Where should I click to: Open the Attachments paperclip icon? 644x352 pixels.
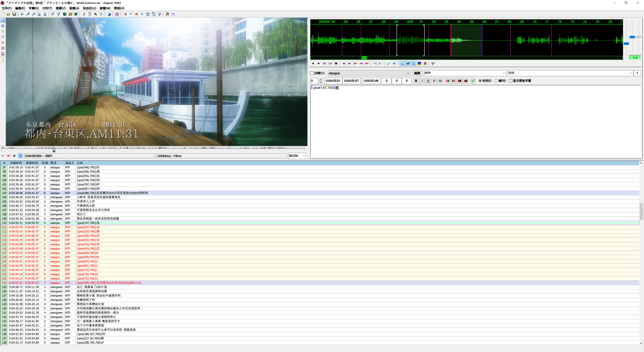pyautogui.click(x=95, y=14)
